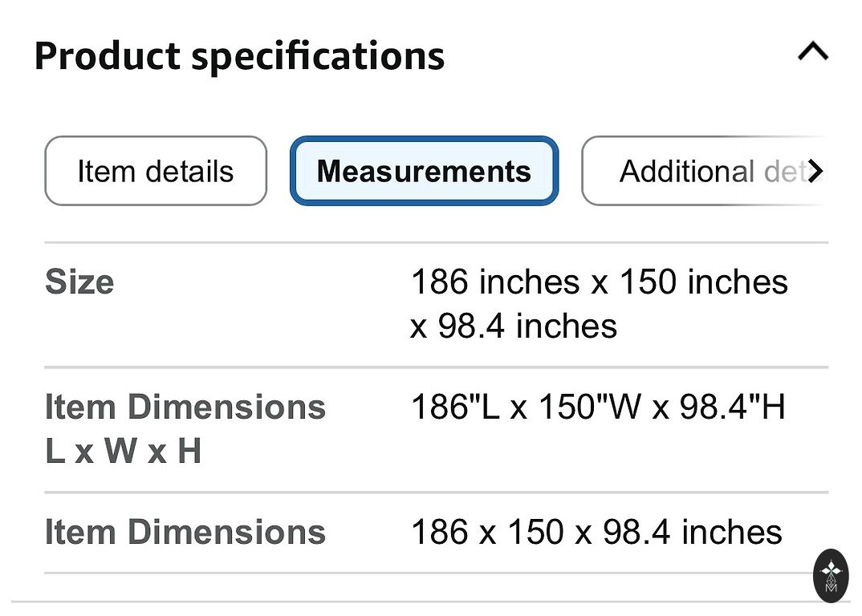Click the word 'Measurements' inside the highlighted tab
The image size is (862, 616).
click(x=424, y=171)
